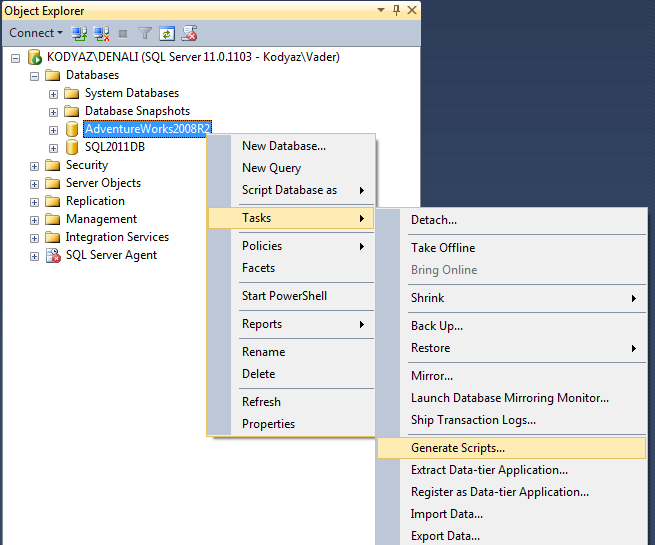Click the Management folder icon
655x545 pixels.
click(53, 219)
